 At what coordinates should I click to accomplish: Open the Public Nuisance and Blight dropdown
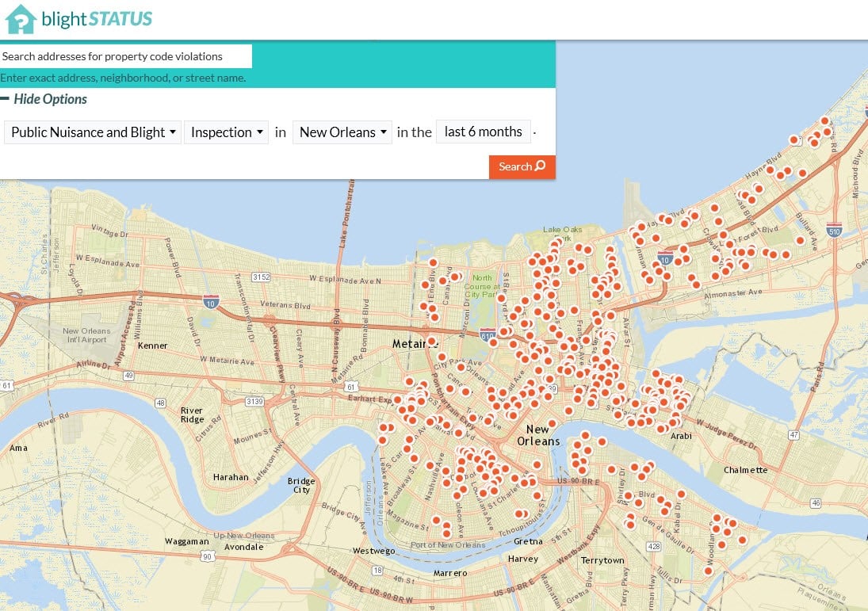tap(91, 132)
